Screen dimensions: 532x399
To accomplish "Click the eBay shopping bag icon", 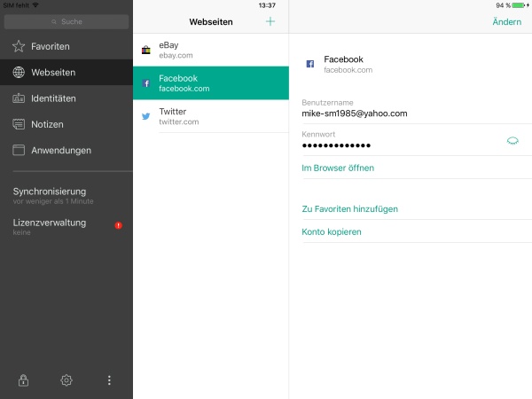I will tap(146, 50).
